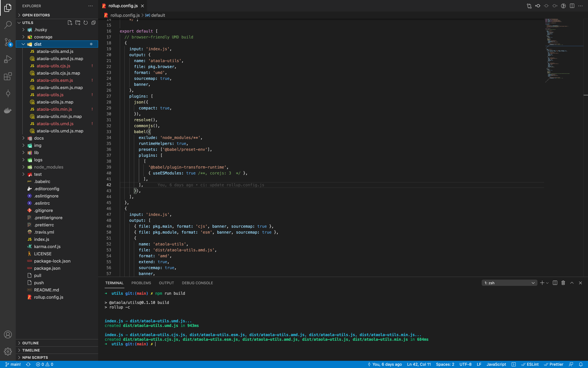Click the default breadcrumb item
The height and width of the screenshot is (368, 588).
(x=156, y=15)
